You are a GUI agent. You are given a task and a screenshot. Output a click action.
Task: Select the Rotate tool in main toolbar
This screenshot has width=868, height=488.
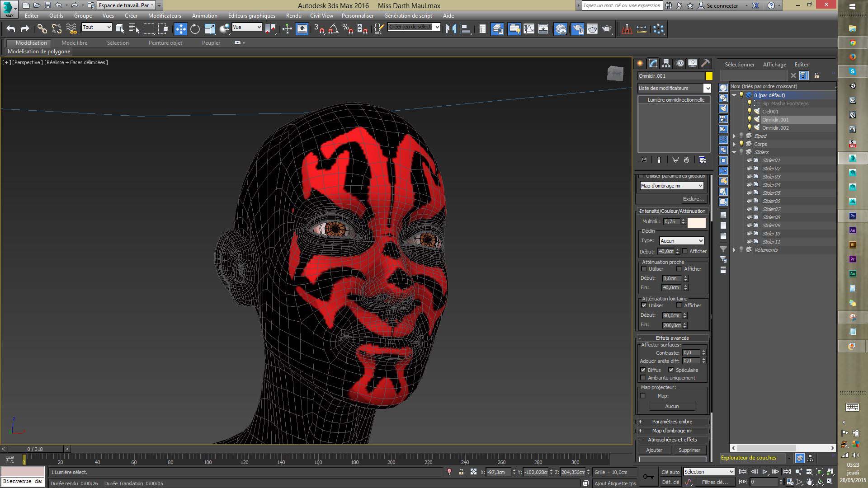(195, 29)
